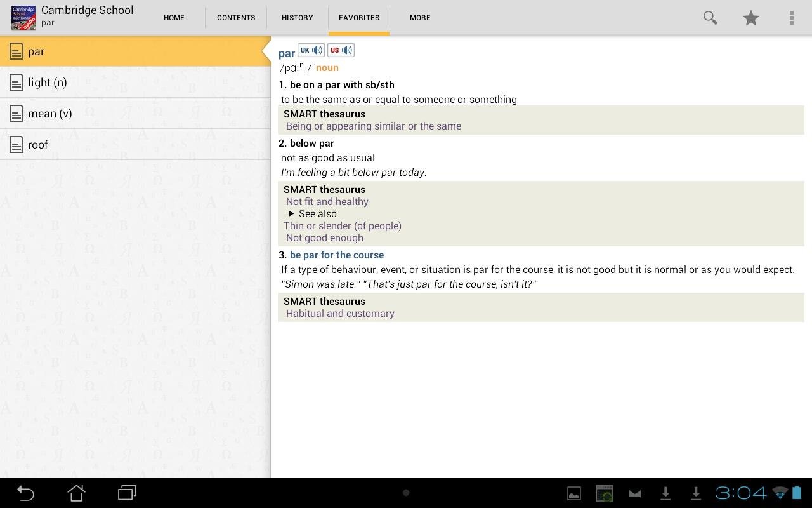Screen dimensions: 812x508
Task: Open mean (v) favorite entry
Action: (135, 114)
